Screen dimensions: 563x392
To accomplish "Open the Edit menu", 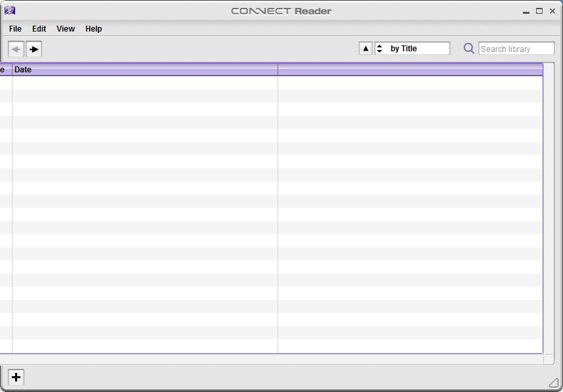I will coord(39,29).
